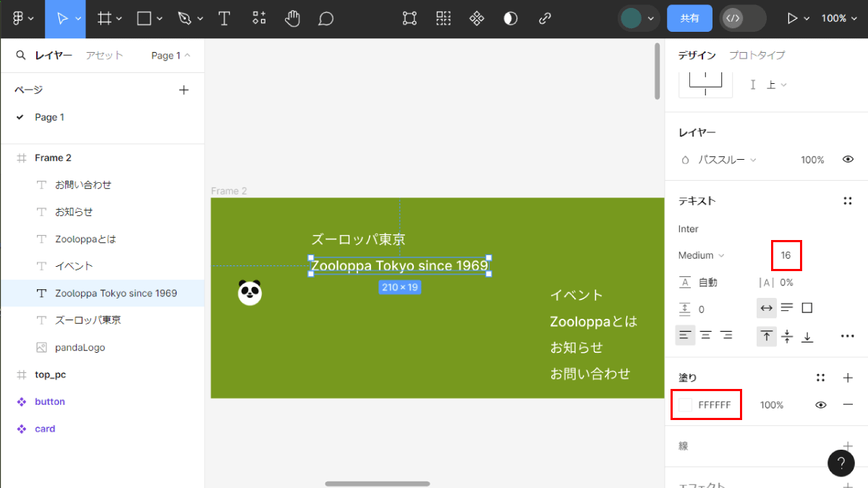
Task: Click the Create link icon
Action: click(x=545, y=19)
